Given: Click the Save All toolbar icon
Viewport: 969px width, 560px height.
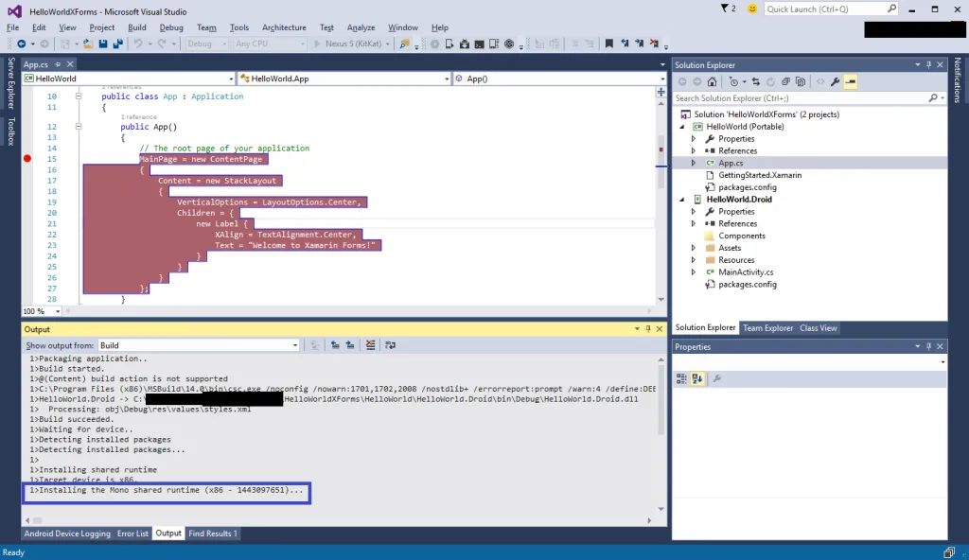Looking at the screenshot, I should (117, 44).
